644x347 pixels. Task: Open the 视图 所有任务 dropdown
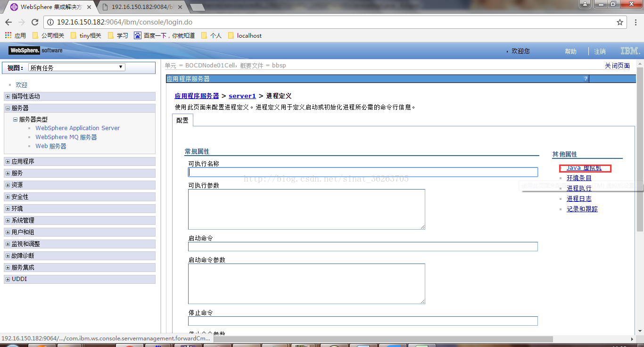(x=76, y=67)
